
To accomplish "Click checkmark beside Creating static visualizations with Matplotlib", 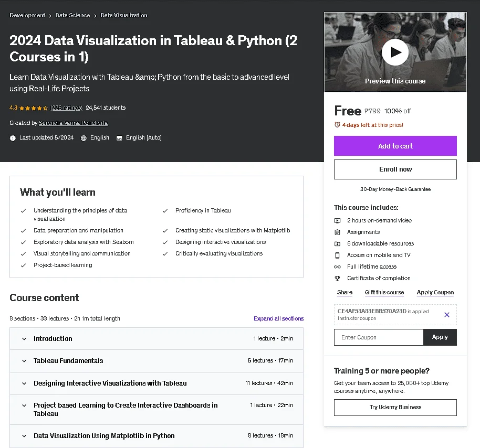I will [165, 231].
